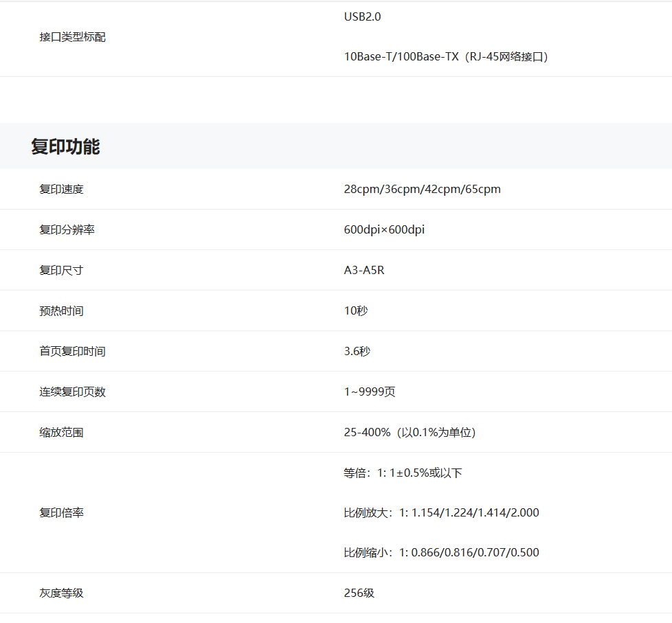Select the 复印速度 row label

tap(61, 189)
